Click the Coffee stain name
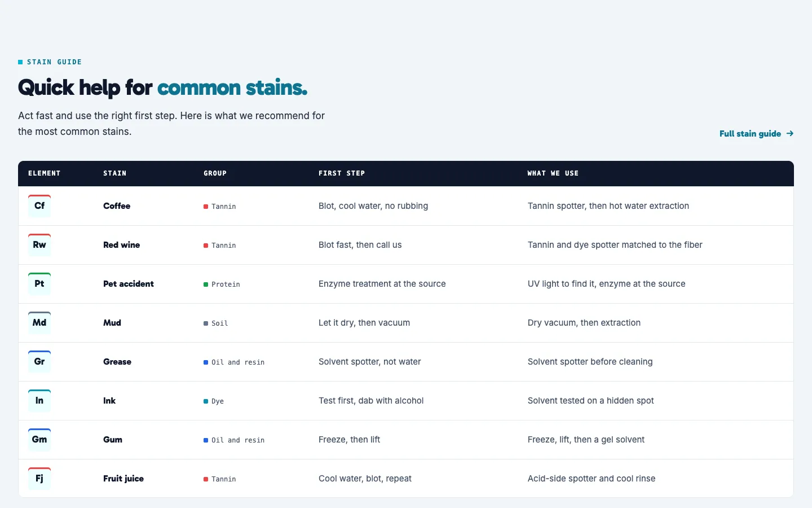 coord(117,206)
